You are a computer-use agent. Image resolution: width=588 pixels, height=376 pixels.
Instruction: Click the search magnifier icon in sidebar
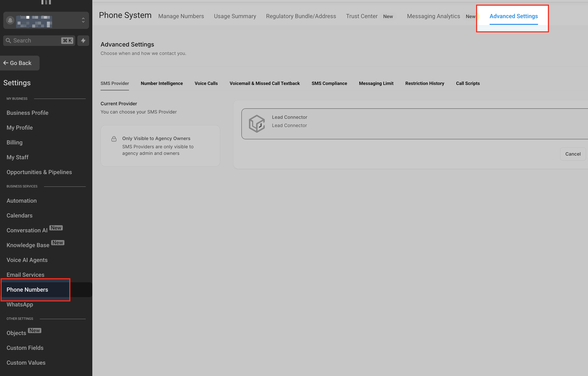click(8, 40)
